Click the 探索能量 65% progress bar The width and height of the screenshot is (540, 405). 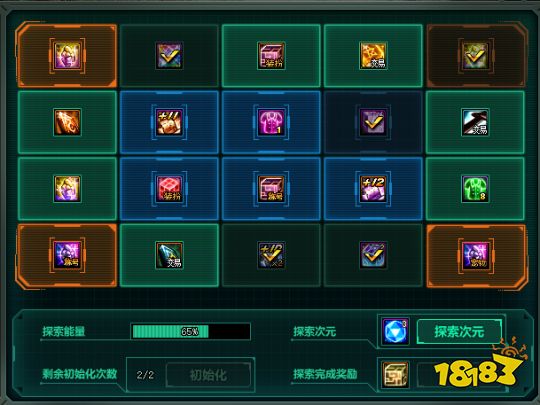[190, 331]
